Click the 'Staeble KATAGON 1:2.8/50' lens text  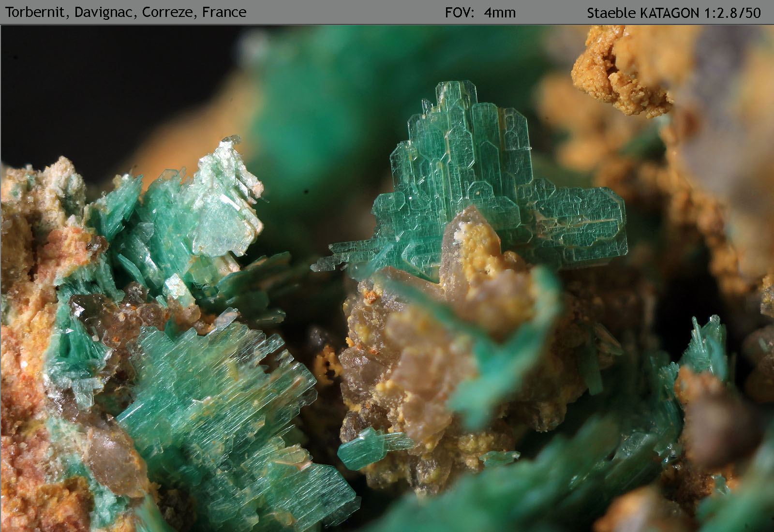click(x=673, y=13)
